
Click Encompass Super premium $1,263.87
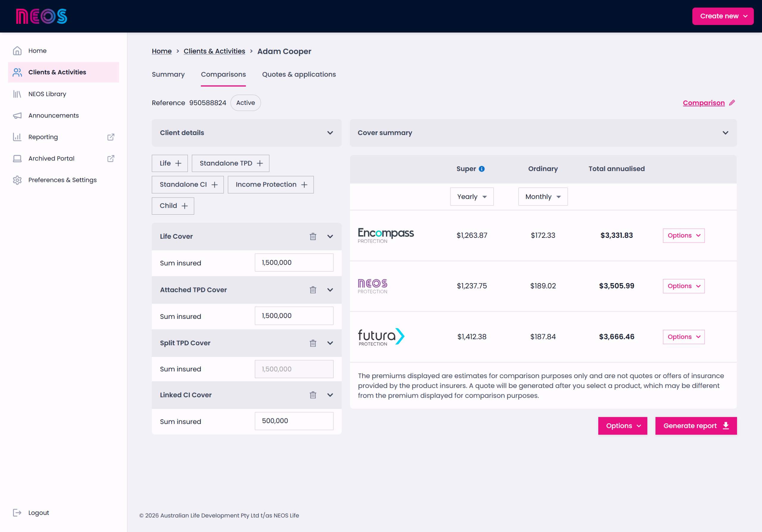pyautogui.click(x=472, y=235)
